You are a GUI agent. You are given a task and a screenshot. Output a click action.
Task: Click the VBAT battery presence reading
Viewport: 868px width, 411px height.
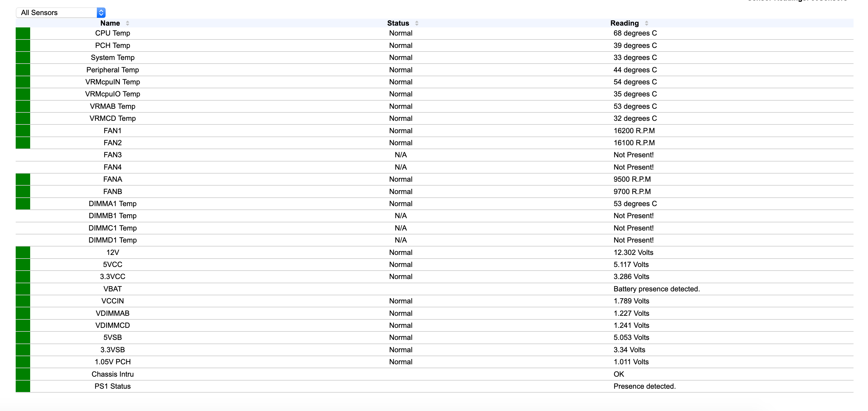tap(656, 289)
